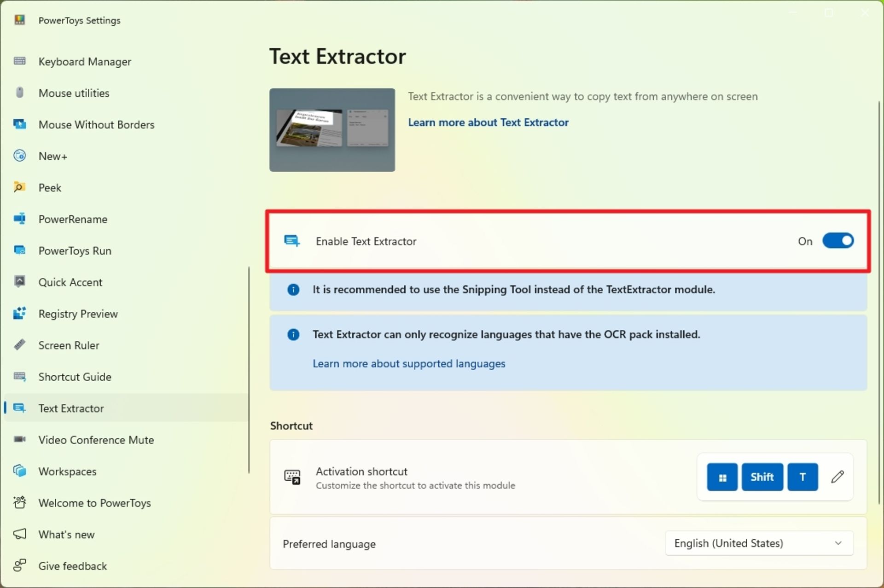Viewport: 884px width, 588px height.
Task: Click the Text Extractor sidebar icon
Action: point(20,408)
